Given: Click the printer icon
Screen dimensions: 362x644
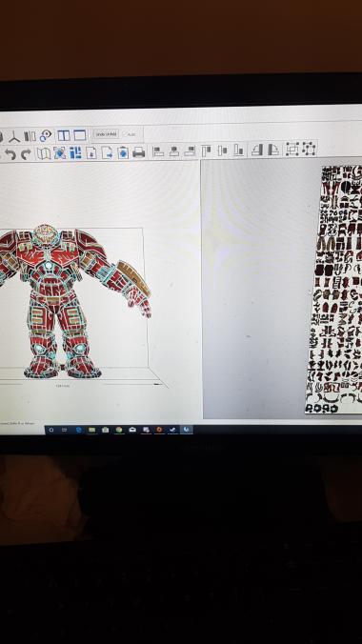Looking at the screenshot, I should click(x=138, y=152).
